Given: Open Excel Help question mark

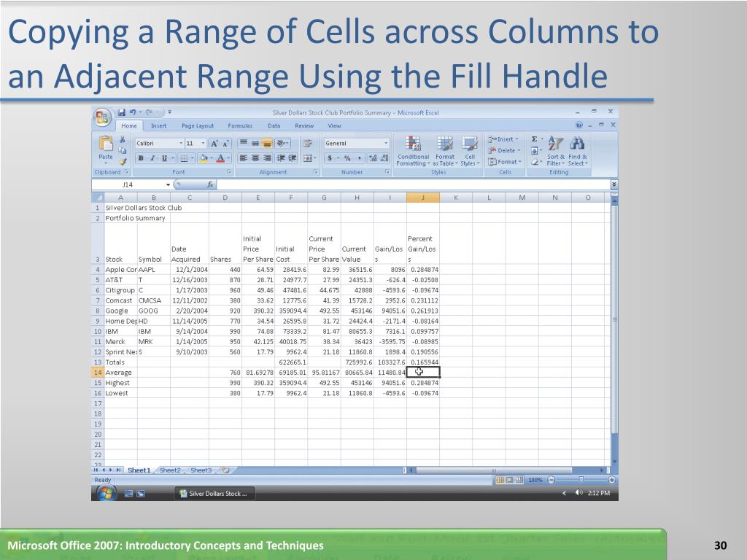Looking at the screenshot, I should click(x=578, y=125).
